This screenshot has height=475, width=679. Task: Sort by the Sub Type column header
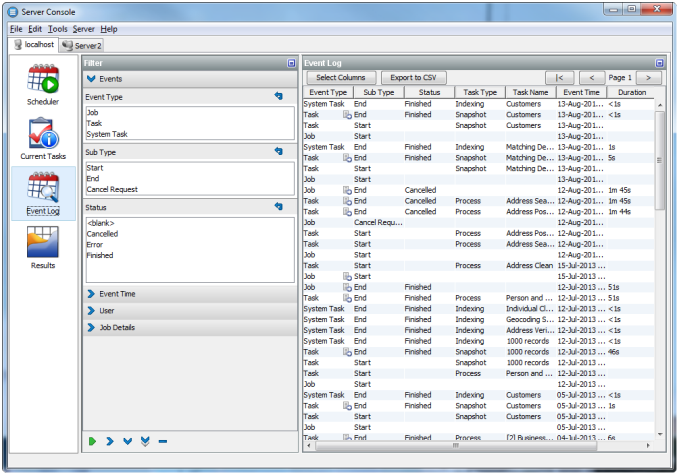coord(379,92)
